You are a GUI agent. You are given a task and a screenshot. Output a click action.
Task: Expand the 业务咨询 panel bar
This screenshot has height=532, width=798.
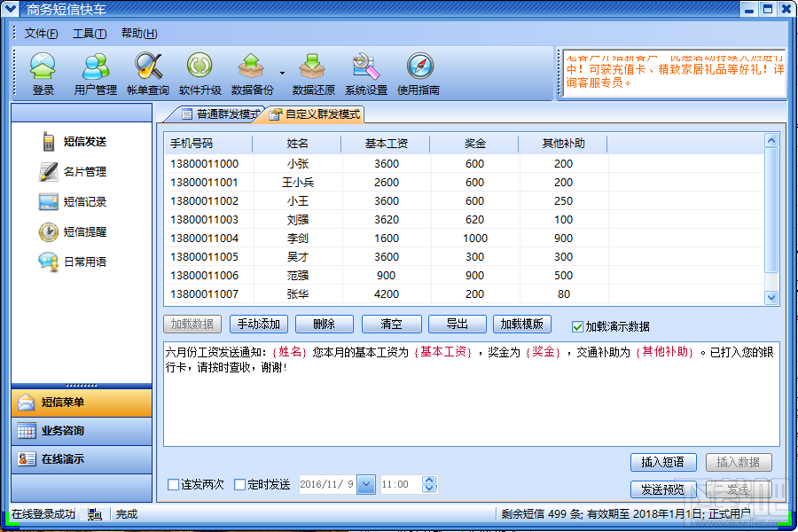pos(82,431)
